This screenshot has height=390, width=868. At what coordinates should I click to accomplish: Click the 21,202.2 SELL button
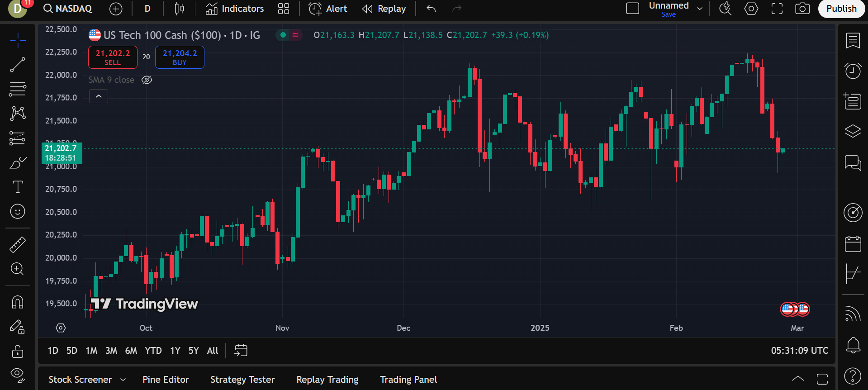[113, 57]
